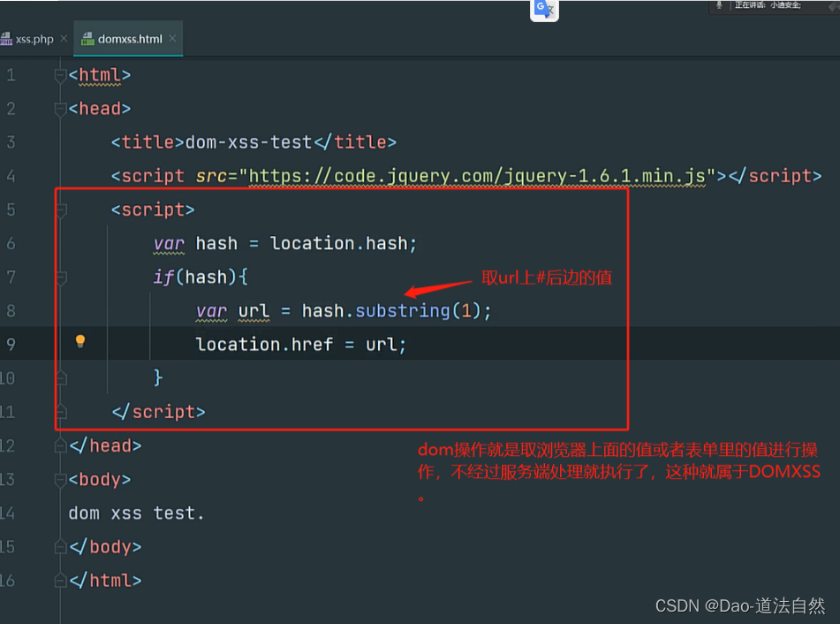The width and height of the screenshot is (840, 624).
Task: Click the microphone icon in the top-right bar
Action: click(717, 5)
